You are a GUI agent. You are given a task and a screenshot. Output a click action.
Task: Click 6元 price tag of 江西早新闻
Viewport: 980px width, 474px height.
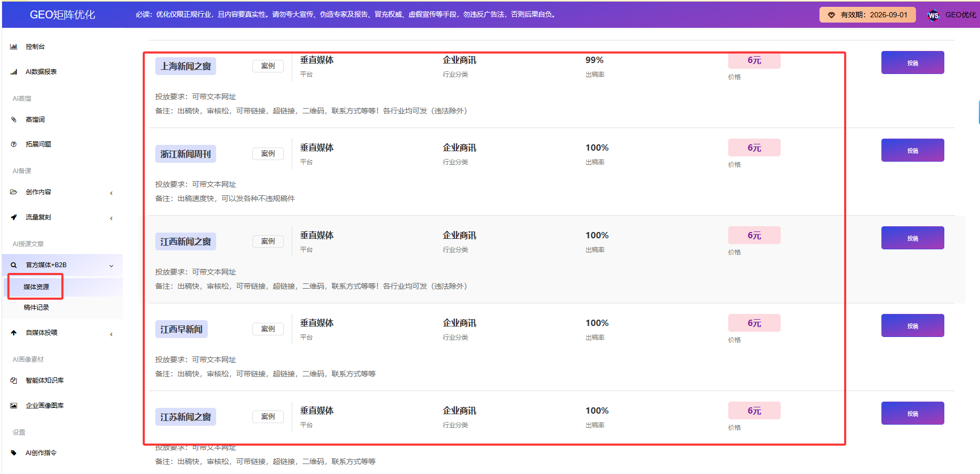754,323
